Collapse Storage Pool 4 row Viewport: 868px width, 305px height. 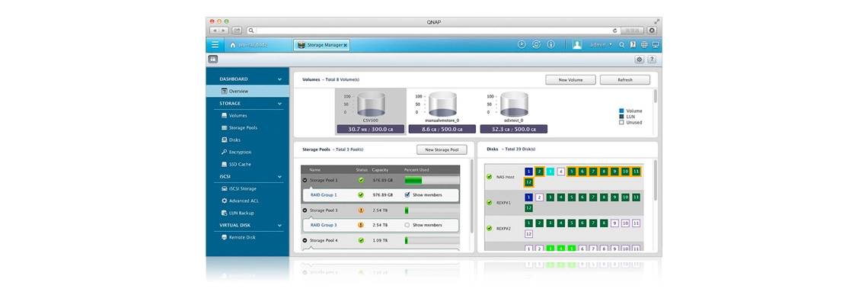pyautogui.click(x=305, y=240)
